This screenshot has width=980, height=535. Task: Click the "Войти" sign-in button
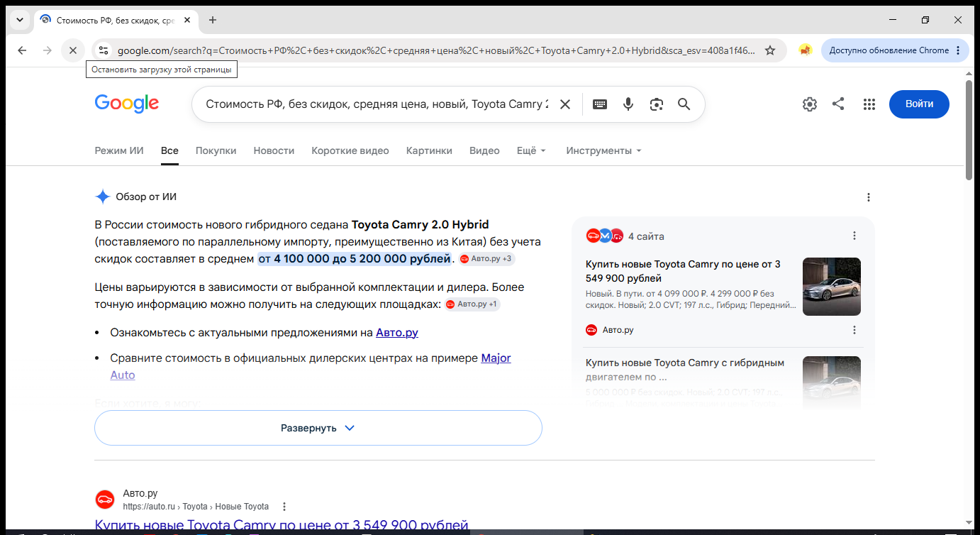point(919,104)
